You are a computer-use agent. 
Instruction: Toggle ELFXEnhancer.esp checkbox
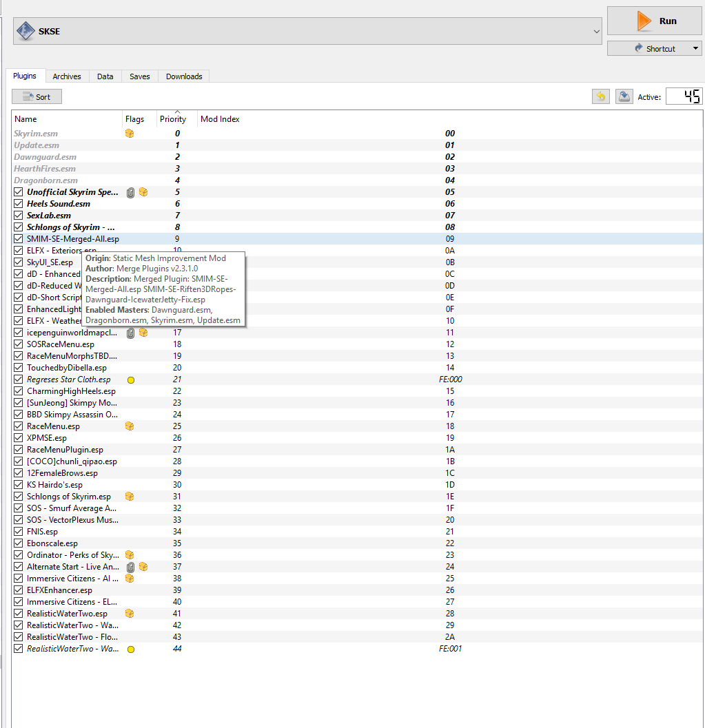[x=18, y=590]
